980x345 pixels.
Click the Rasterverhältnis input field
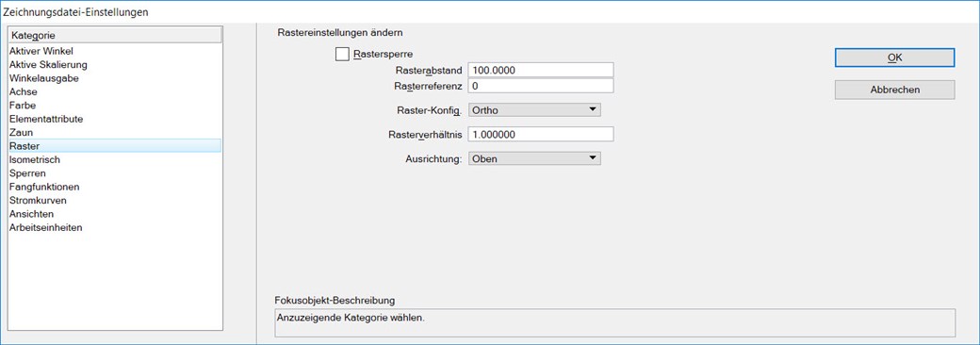pos(541,135)
